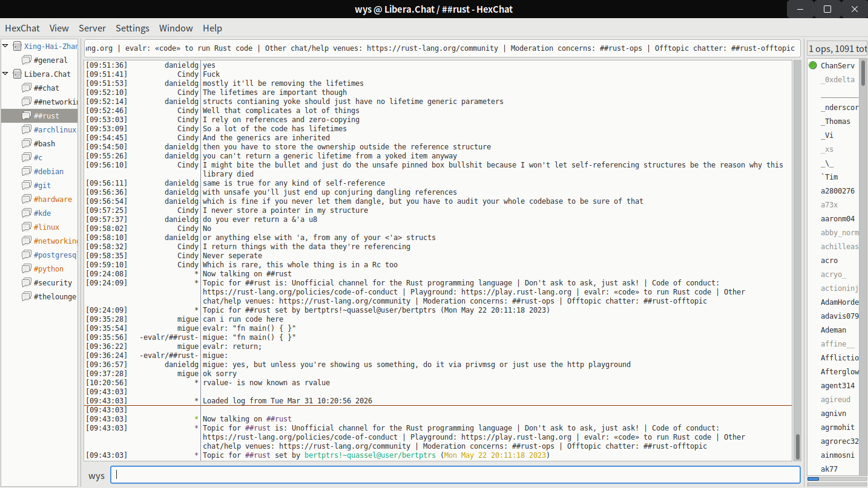Select user agrmohit in the user list
Image resolution: width=868 pixels, height=488 pixels.
click(x=838, y=427)
